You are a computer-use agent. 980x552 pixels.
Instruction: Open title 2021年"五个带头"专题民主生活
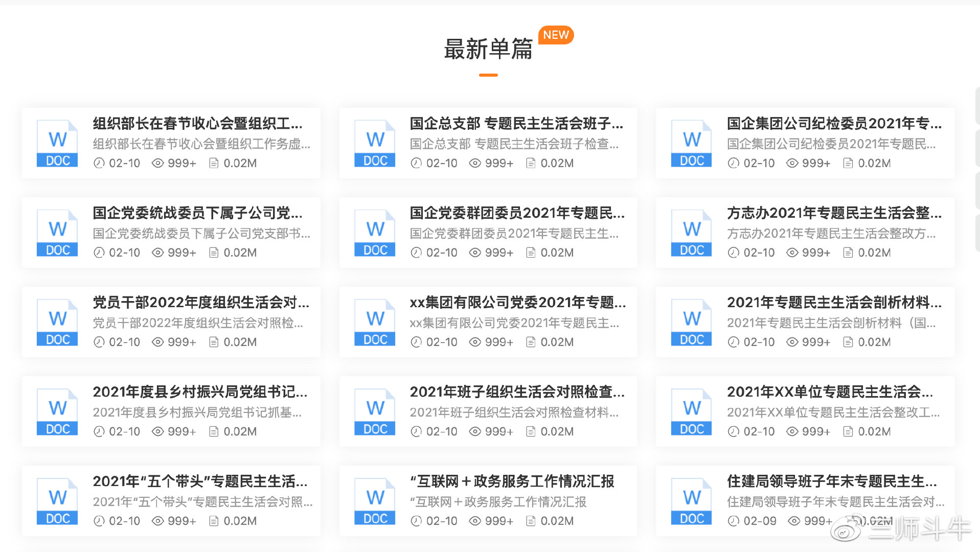pyautogui.click(x=200, y=481)
